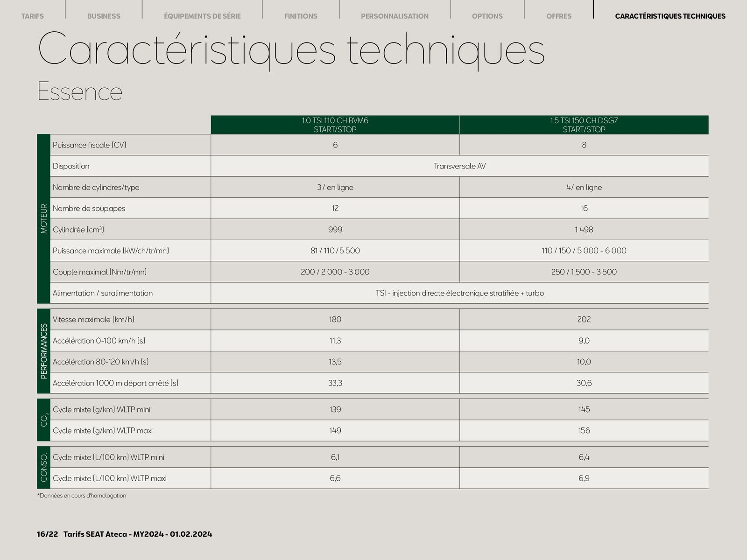Select Accélération 80-120 km/h label

coord(100,362)
